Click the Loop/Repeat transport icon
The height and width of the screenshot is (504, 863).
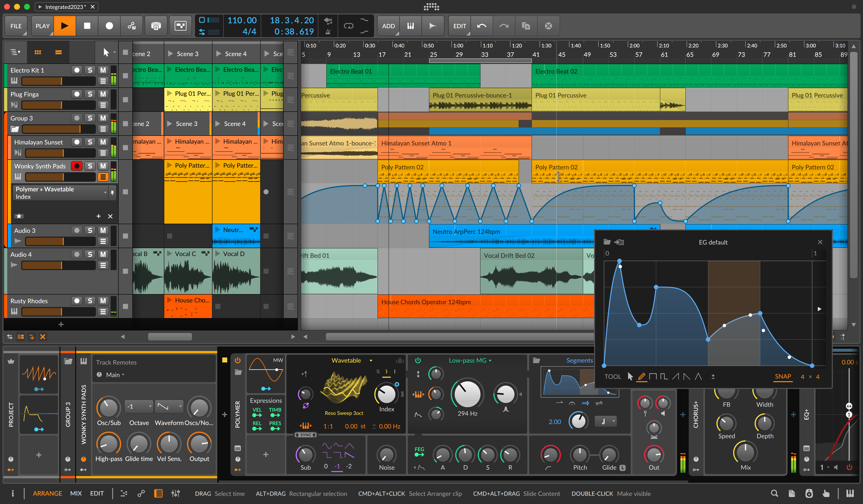(348, 27)
